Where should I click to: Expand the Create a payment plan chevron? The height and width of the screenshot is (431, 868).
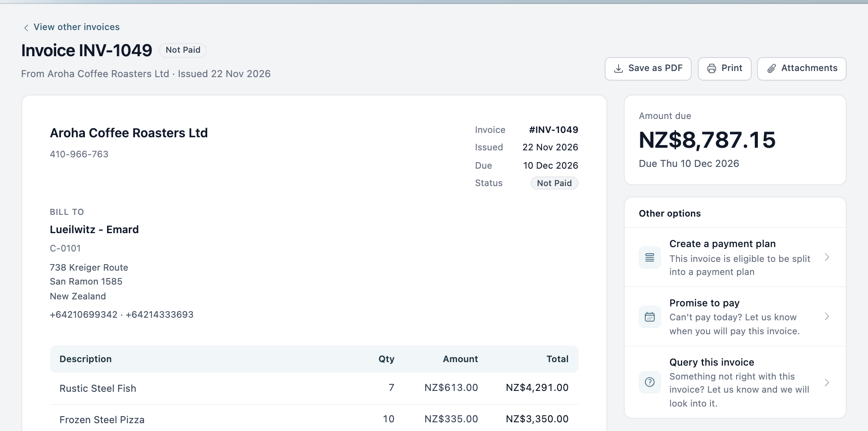click(827, 257)
